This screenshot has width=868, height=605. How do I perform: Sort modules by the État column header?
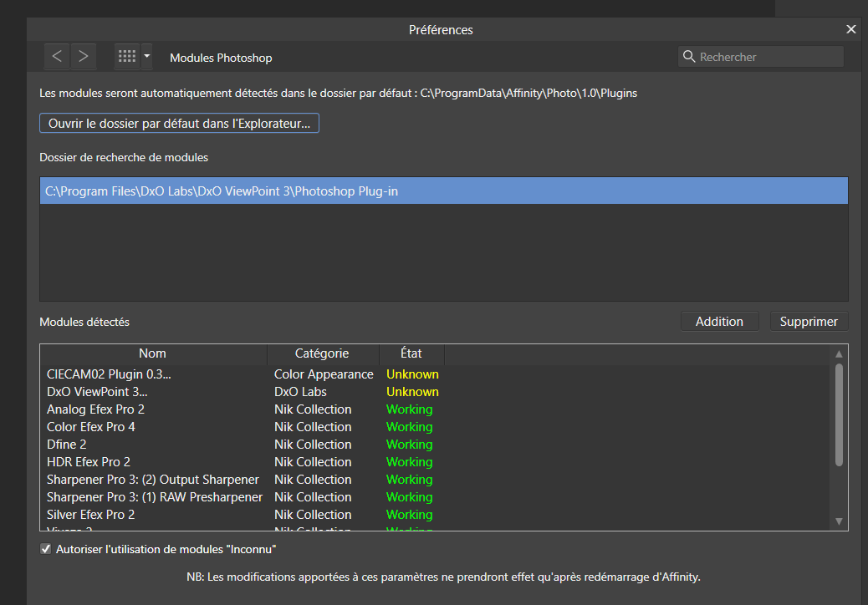(411, 353)
